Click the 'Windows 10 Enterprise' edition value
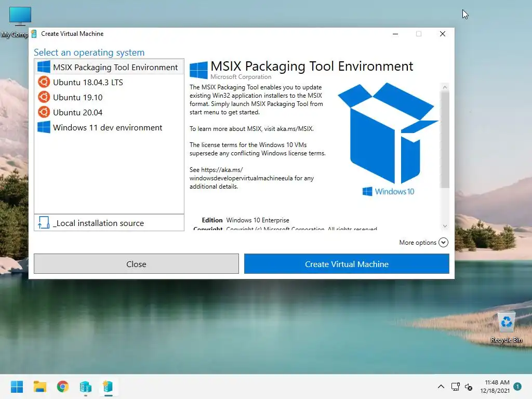The image size is (532, 399). (258, 220)
